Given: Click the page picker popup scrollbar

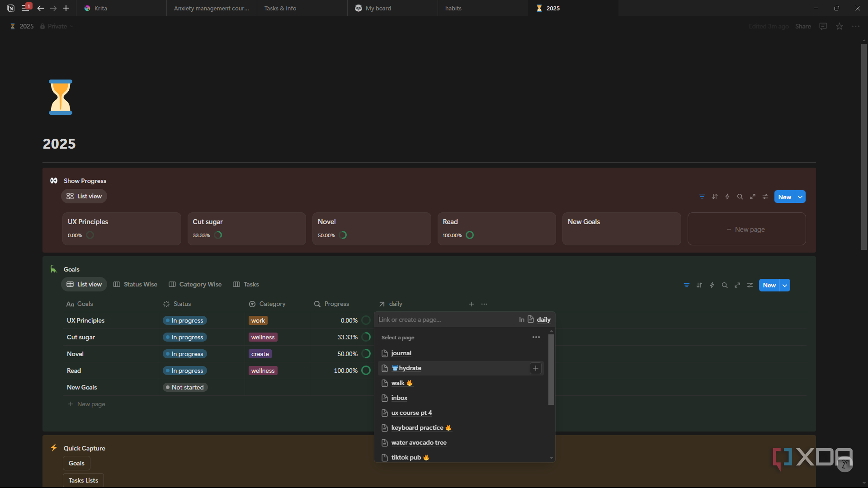Looking at the screenshot, I should point(551,370).
